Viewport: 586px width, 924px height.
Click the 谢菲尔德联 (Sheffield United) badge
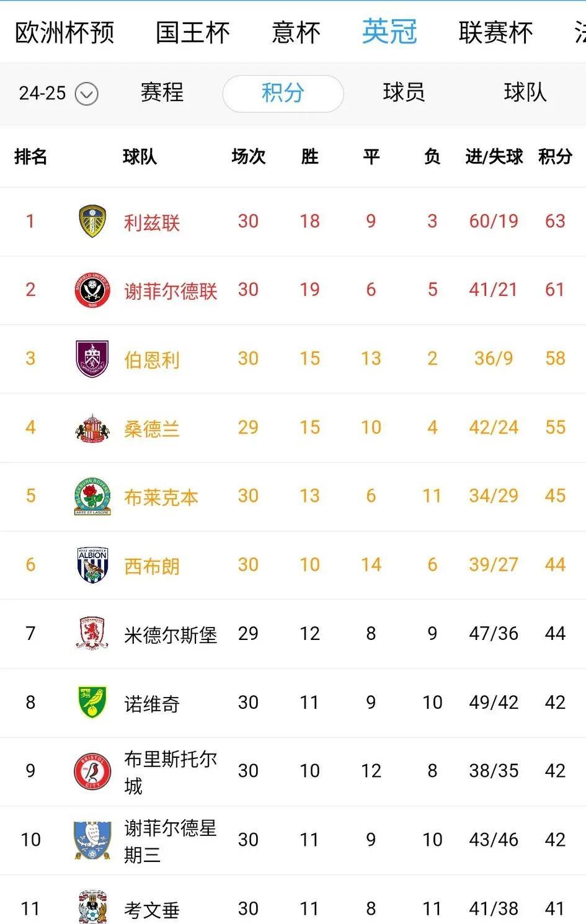click(91, 290)
